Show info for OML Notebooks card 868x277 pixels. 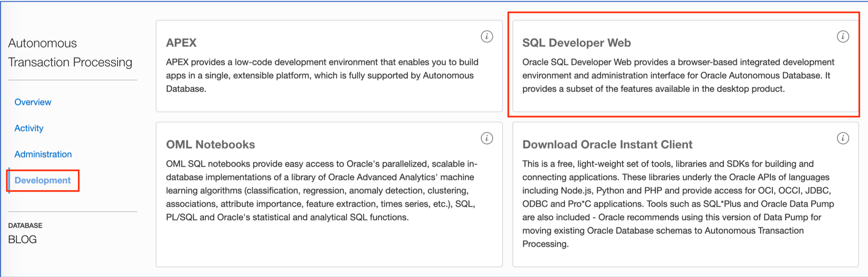(487, 138)
